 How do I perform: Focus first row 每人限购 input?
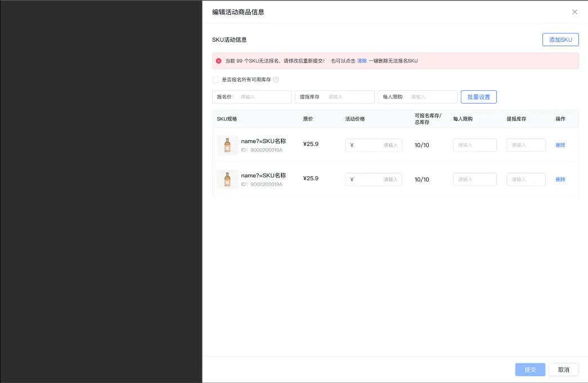[x=474, y=145]
